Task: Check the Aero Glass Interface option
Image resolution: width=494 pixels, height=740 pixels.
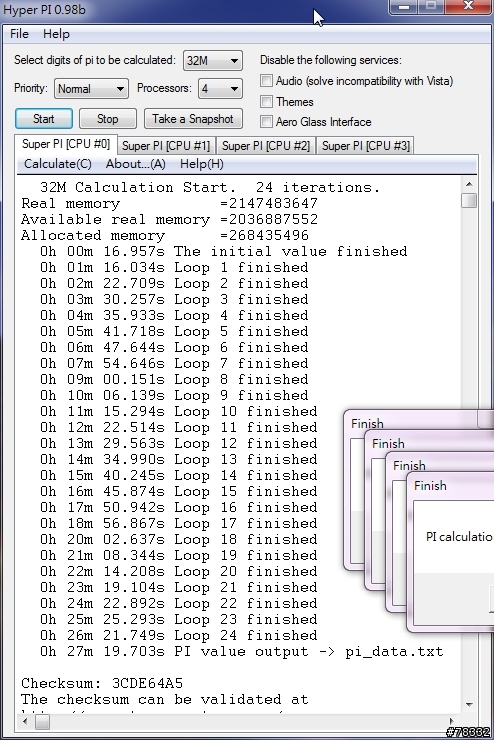Action: [x=267, y=122]
